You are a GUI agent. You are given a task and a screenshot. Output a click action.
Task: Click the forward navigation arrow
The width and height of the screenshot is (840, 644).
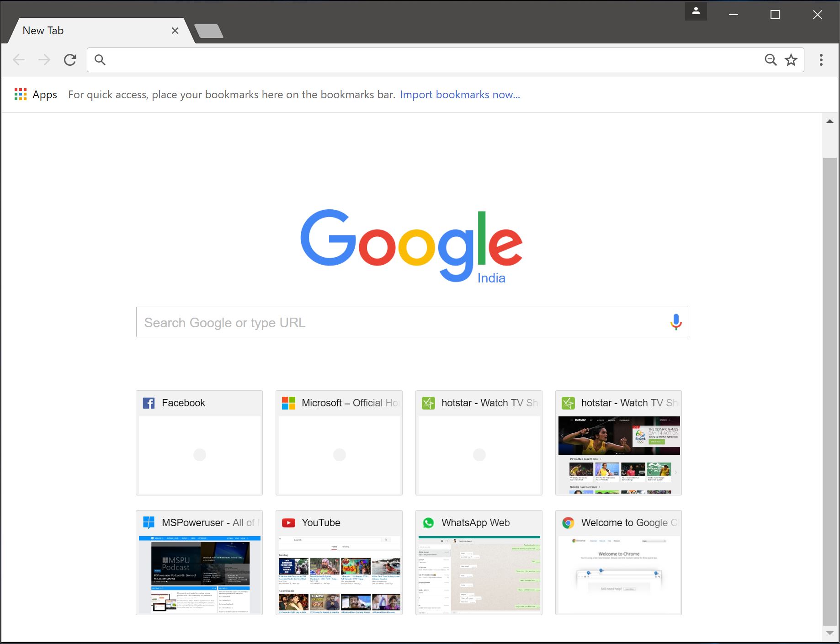point(44,59)
